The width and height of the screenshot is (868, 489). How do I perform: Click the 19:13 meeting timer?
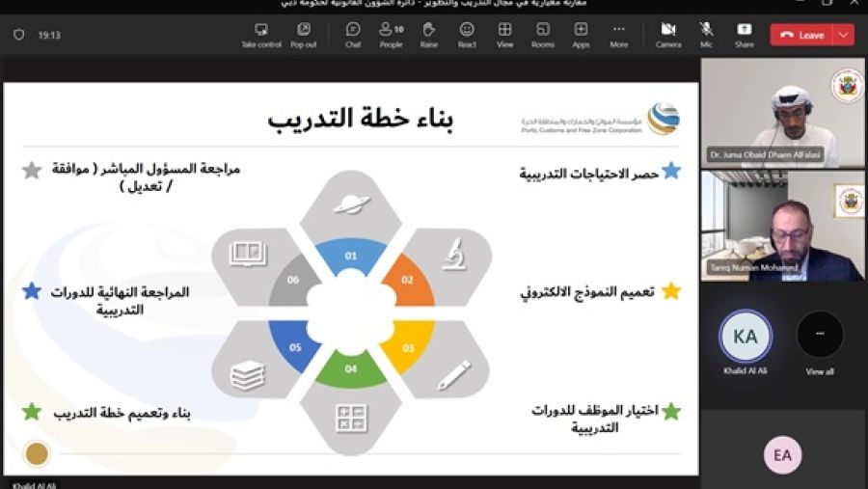(x=49, y=35)
